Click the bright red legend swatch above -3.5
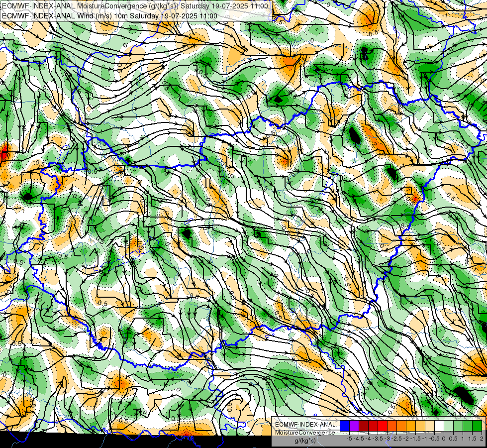Image resolution: width=487 pixels, height=448 pixels. [x=383, y=426]
